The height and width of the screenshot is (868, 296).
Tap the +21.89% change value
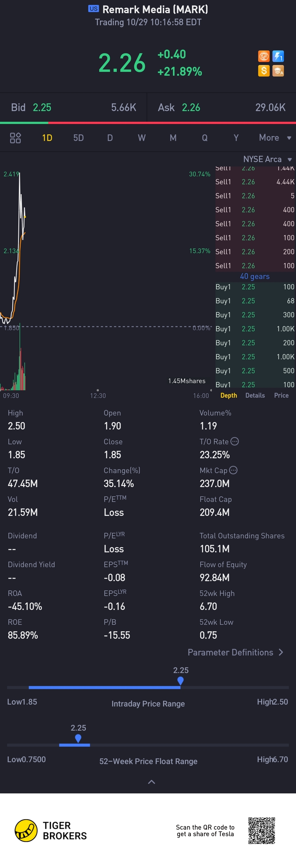(x=180, y=71)
